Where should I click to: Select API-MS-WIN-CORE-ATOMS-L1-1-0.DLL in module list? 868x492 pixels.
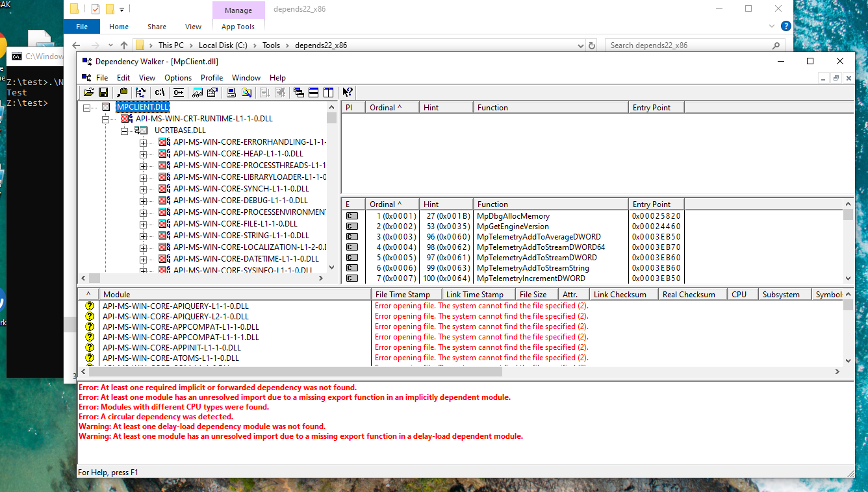pyautogui.click(x=171, y=358)
